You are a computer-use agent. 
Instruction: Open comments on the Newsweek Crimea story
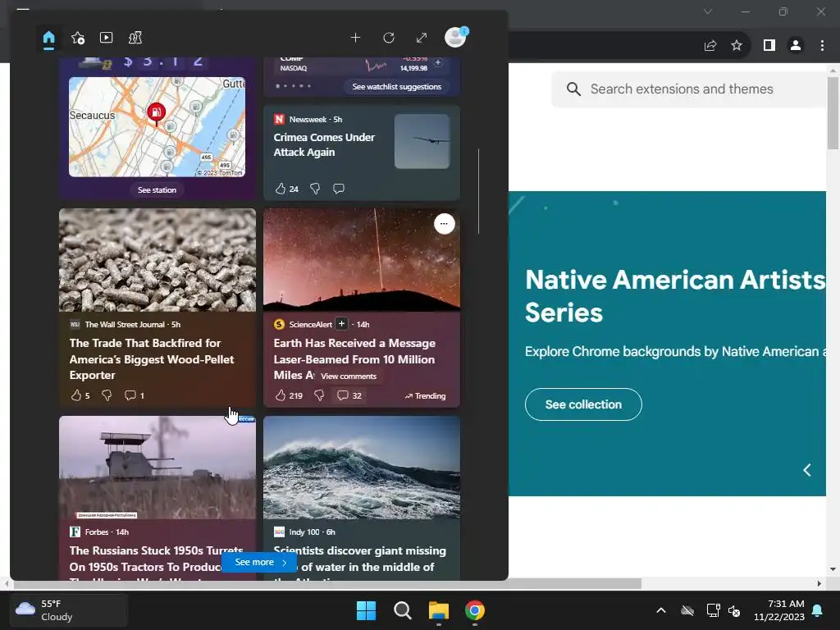click(x=339, y=189)
